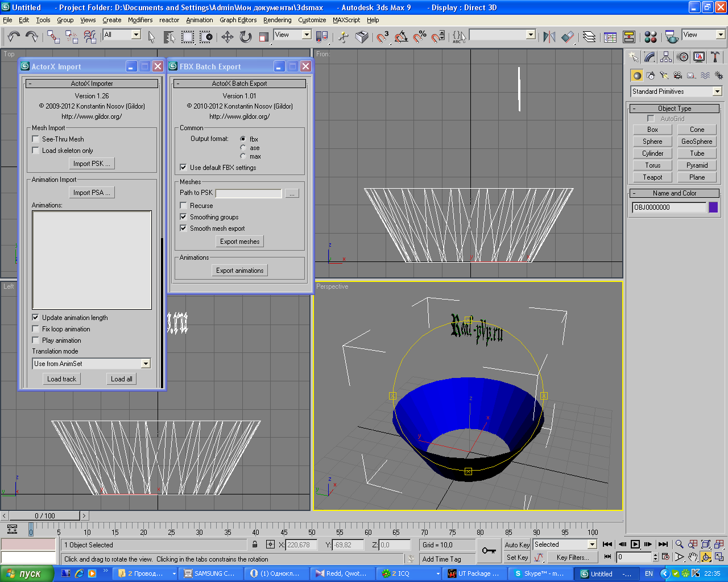Enable the Recurse checkbox
Image resolution: width=728 pixels, height=582 pixels.
[x=183, y=205]
